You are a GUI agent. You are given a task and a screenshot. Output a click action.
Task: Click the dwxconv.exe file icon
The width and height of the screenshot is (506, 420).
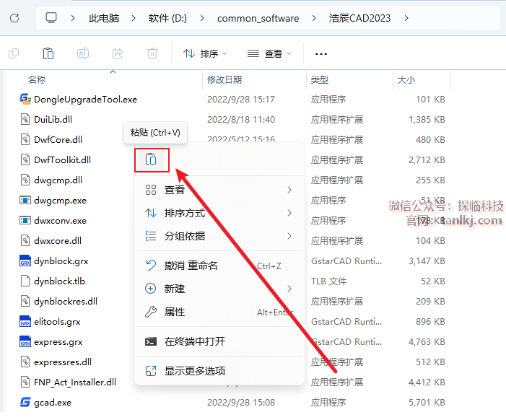coord(25,220)
